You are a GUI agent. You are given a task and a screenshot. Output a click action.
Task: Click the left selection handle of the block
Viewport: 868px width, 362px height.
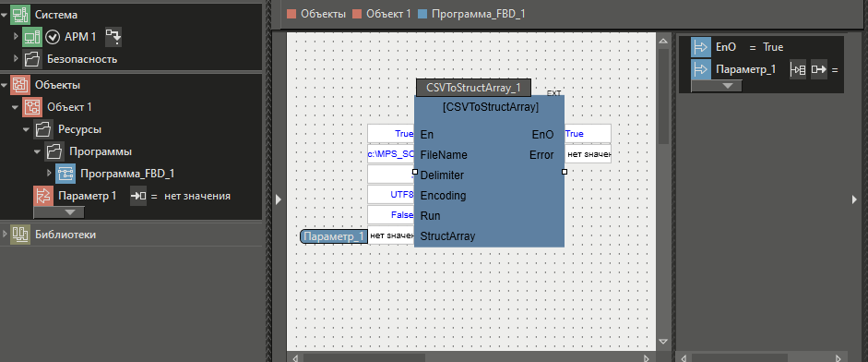click(414, 172)
